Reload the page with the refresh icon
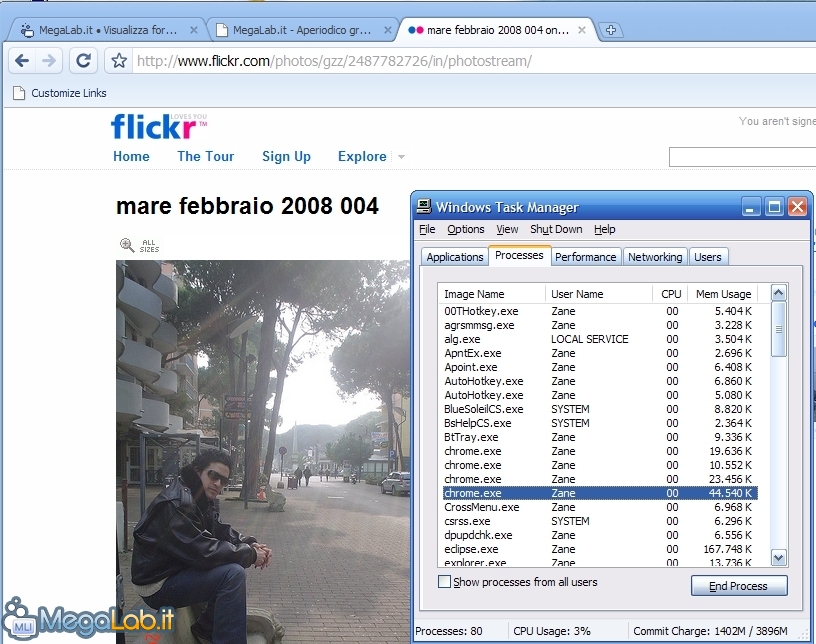Screen dimensions: 816x644 (x=84, y=61)
